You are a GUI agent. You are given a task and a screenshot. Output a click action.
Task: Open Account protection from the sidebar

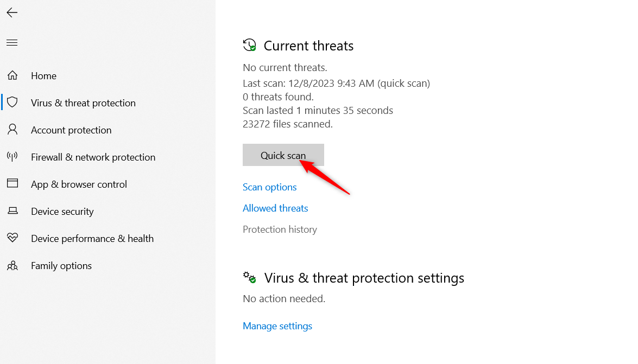[71, 130]
